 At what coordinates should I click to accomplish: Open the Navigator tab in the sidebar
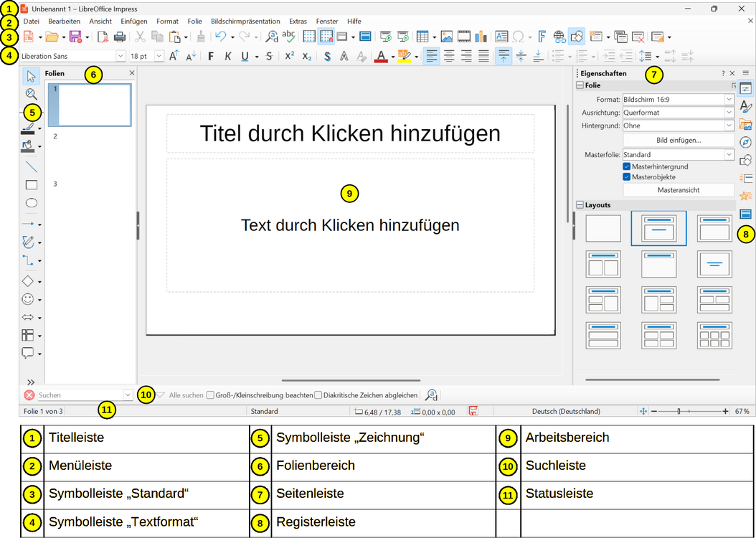coord(746,142)
